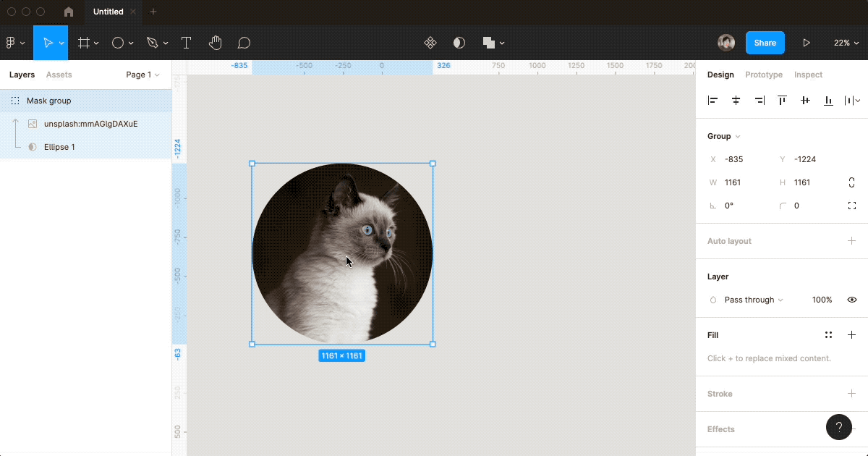
Task: Switch to the Prototype tab
Action: click(763, 75)
